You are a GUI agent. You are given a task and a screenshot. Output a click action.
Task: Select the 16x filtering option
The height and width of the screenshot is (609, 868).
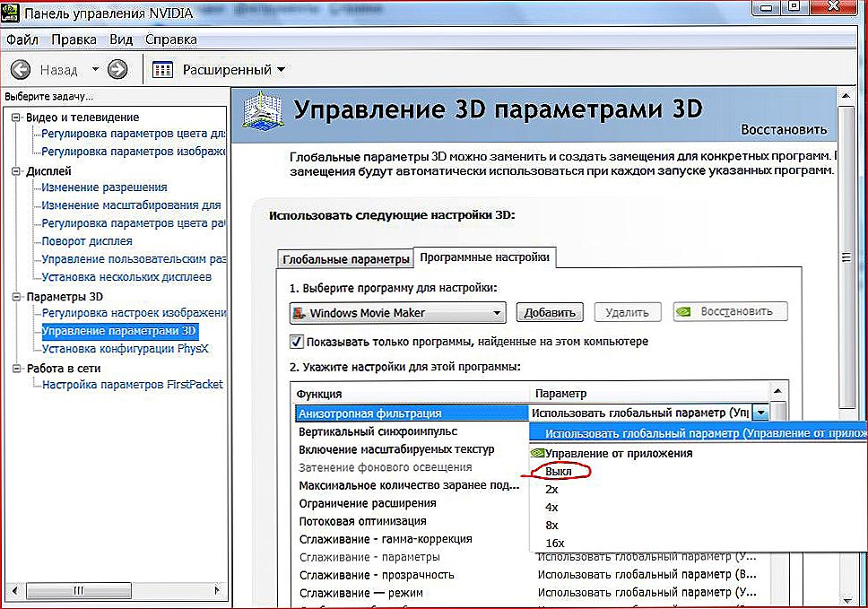click(555, 544)
